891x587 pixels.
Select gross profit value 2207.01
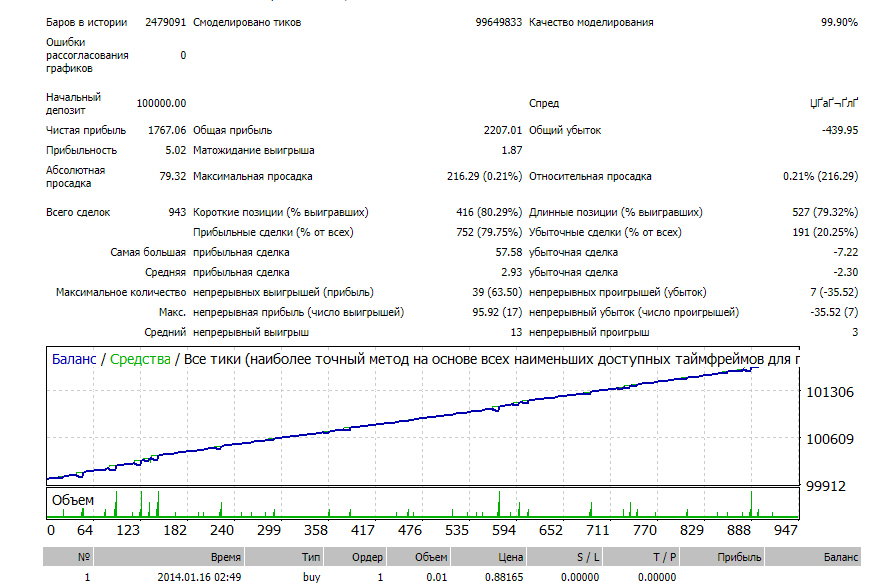click(502, 130)
